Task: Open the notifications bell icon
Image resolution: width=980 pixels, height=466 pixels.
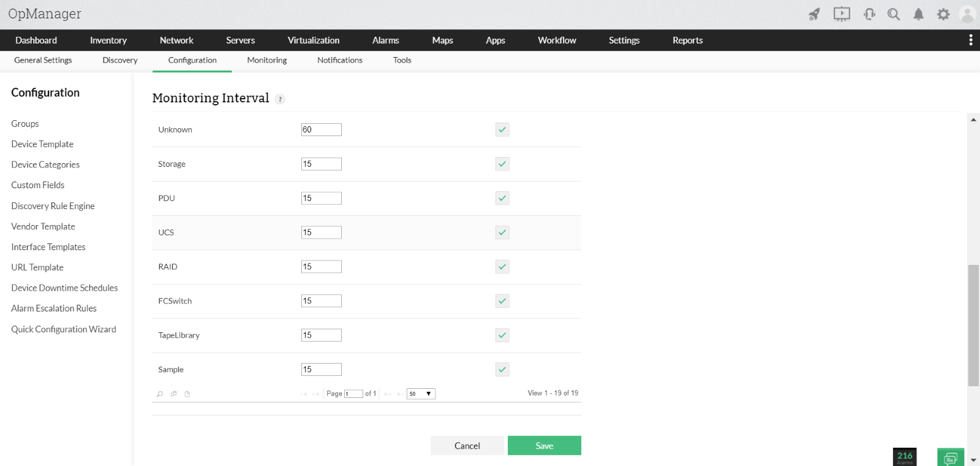Action: tap(918, 14)
